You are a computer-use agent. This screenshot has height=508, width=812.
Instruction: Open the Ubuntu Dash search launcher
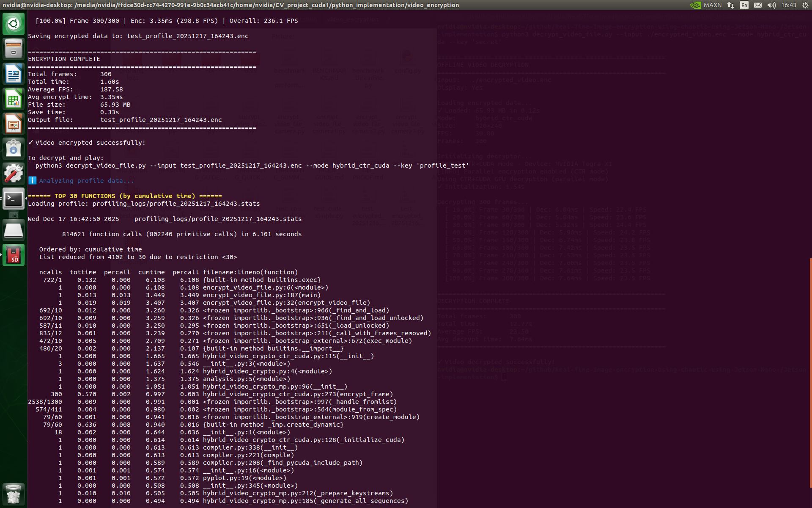click(x=14, y=23)
